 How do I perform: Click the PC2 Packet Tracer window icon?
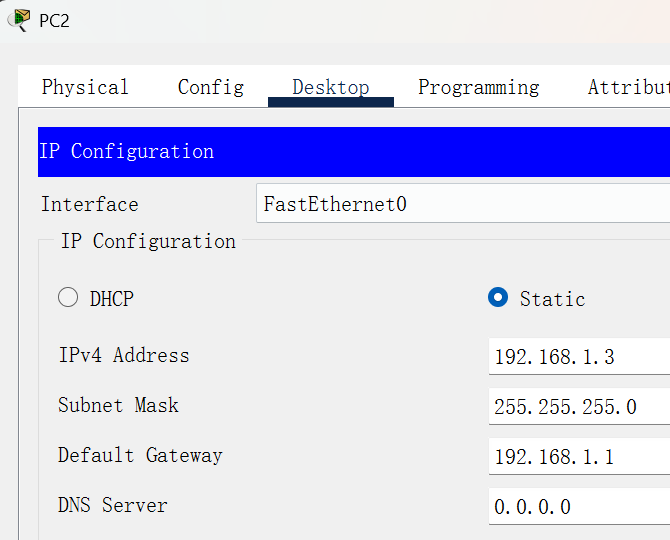pyautogui.click(x=19, y=20)
